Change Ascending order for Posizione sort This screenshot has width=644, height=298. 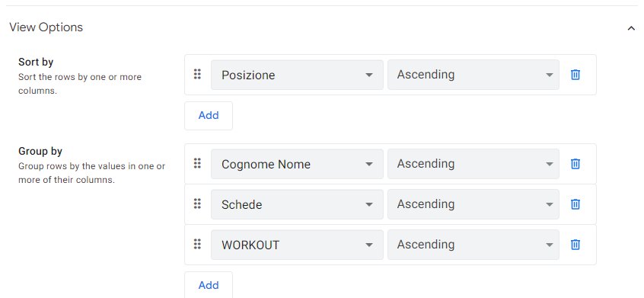pos(473,75)
